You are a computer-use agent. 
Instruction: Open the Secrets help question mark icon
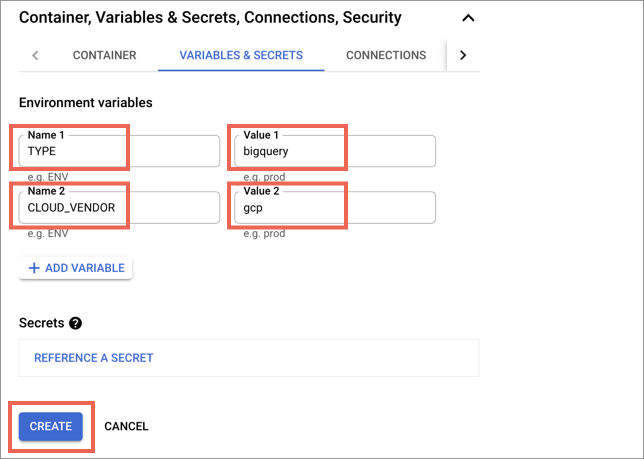point(76,323)
